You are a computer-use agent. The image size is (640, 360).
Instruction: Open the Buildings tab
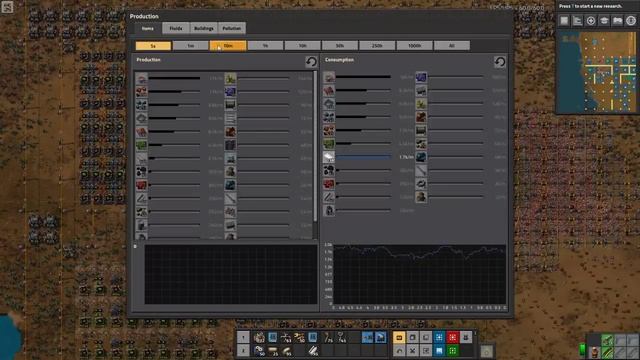click(204, 28)
